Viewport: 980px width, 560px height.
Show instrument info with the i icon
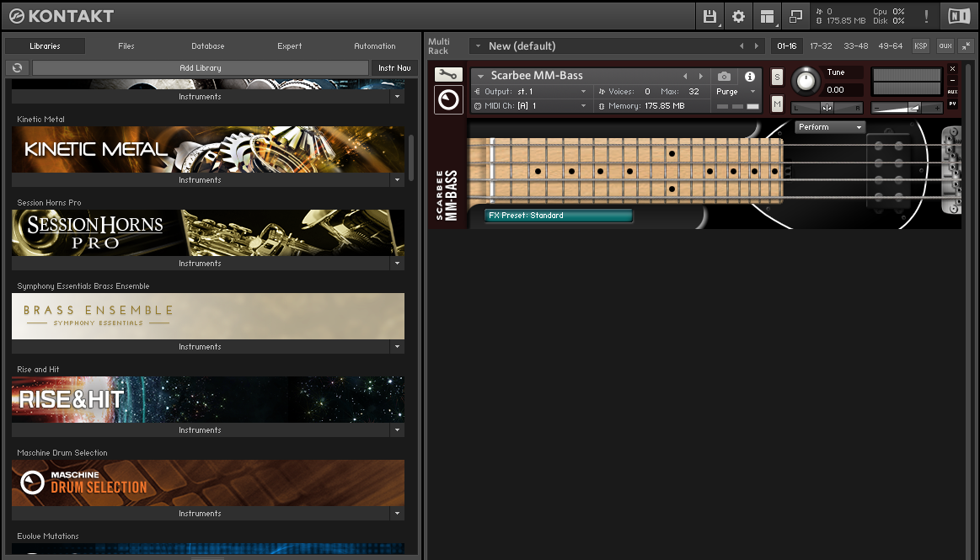coord(749,76)
